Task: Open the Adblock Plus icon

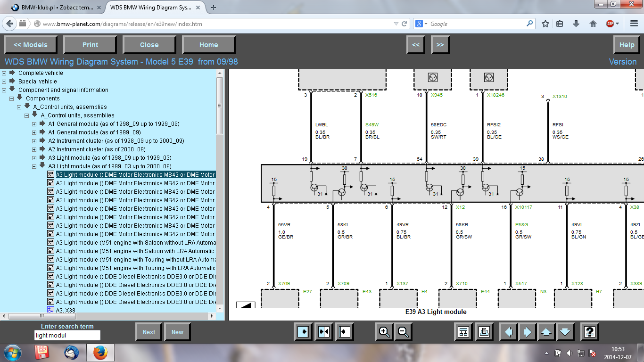Action: click(610, 24)
